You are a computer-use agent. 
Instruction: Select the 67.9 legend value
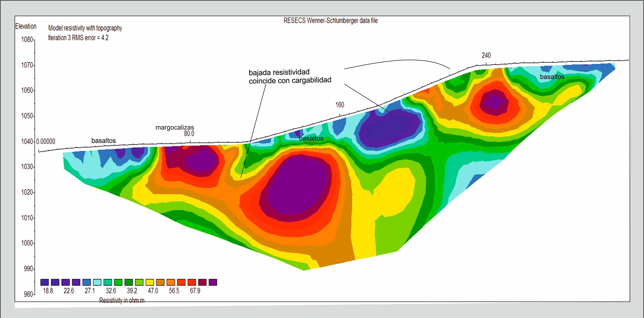pos(195,291)
